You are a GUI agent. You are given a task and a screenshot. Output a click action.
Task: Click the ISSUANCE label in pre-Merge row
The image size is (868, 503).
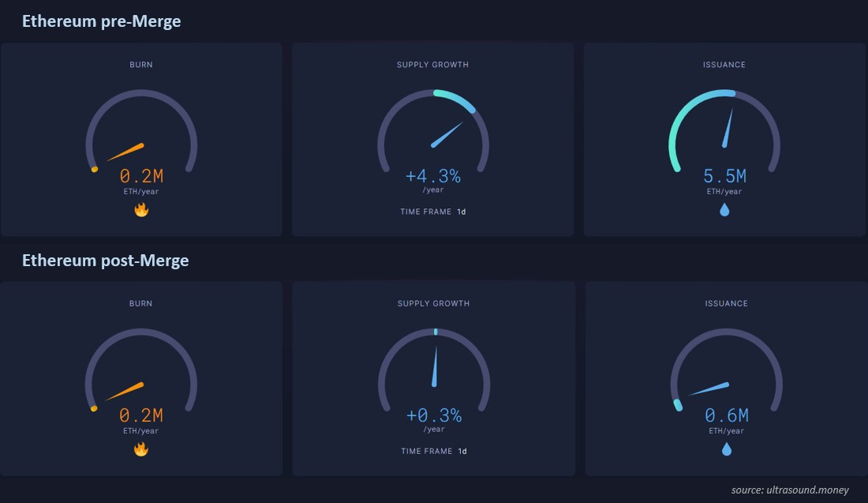[x=724, y=65]
